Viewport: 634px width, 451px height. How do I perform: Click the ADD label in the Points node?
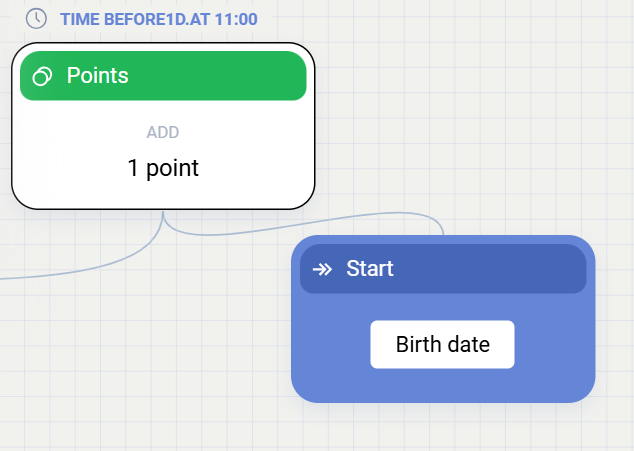click(x=163, y=132)
